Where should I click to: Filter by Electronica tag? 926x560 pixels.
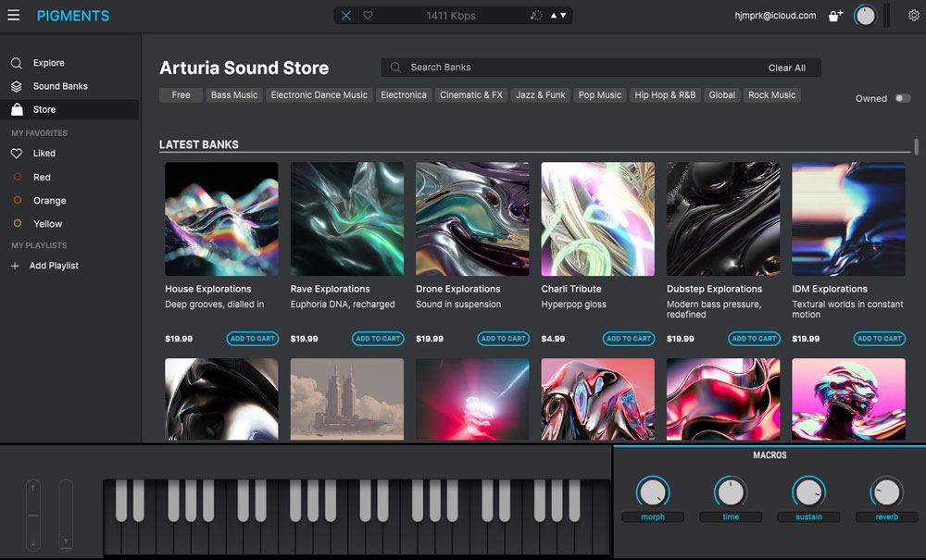pyautogui.click(x=404, y=95)
